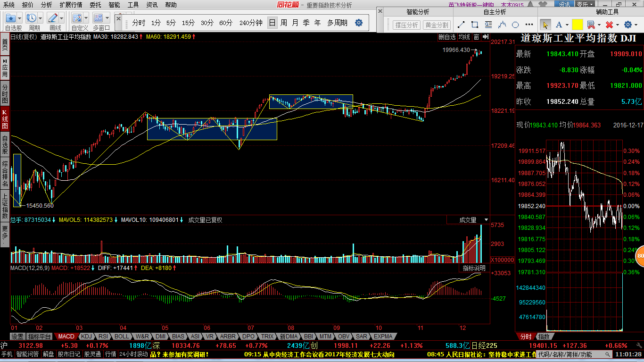Open the 指标说明 indicator description
644x362 pixels.
(474, 268)
